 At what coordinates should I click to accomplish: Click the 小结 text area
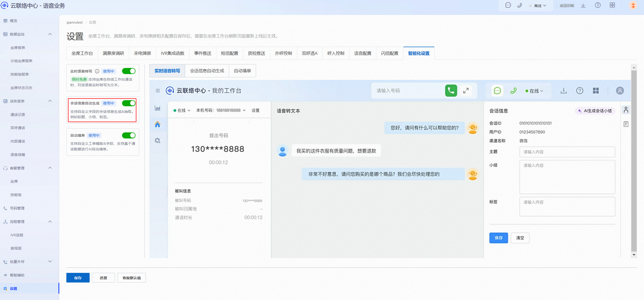tap(567, 177)
